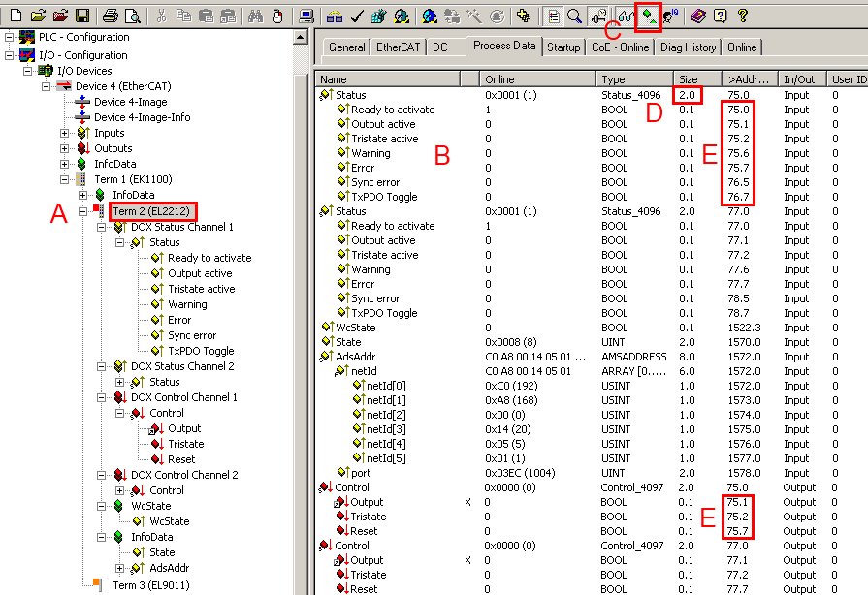Sort the list by the Name column
The width and height of the screenshot is (868, 595).
point(388,79)
